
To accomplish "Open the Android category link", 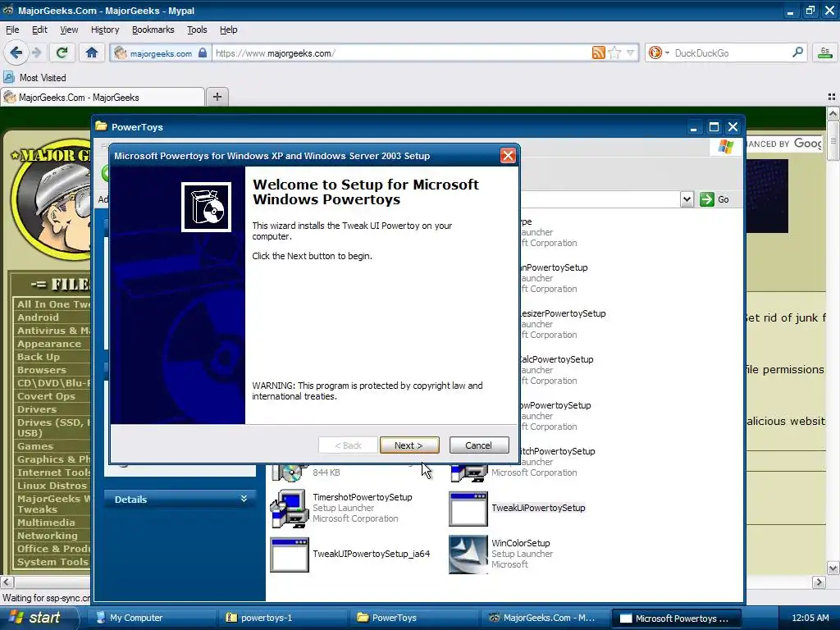I will [38, 317].
